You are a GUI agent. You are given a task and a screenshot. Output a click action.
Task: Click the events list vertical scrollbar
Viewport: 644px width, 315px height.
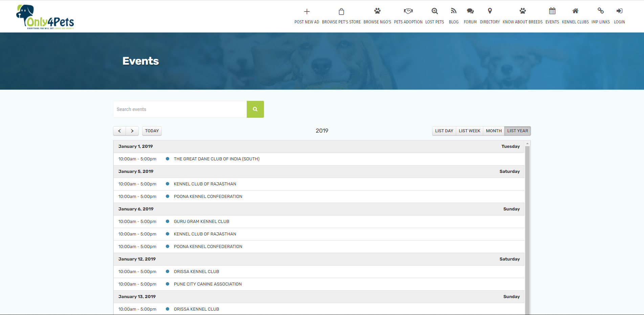click(527, 230)
